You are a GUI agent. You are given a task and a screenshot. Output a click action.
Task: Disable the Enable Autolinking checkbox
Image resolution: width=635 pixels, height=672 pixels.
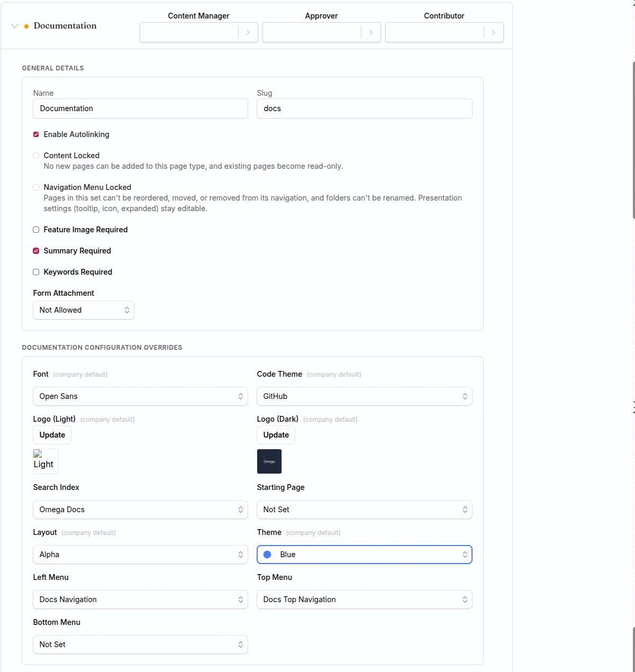(x=36, y=134)
